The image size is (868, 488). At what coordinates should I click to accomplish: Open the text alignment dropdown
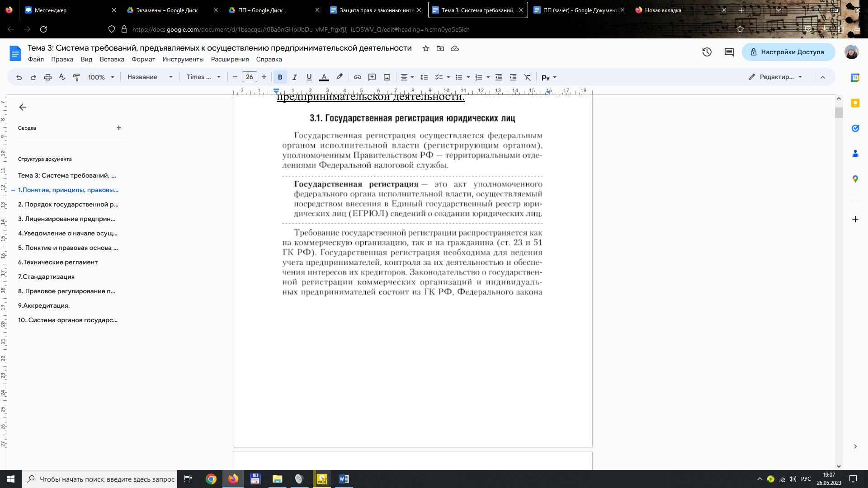[x=407, y=77]
